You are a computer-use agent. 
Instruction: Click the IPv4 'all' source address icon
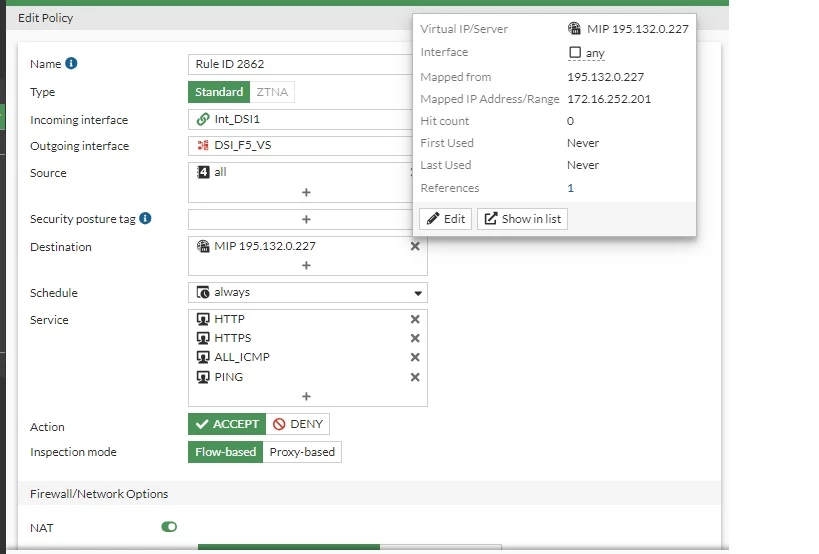(203, 172)
